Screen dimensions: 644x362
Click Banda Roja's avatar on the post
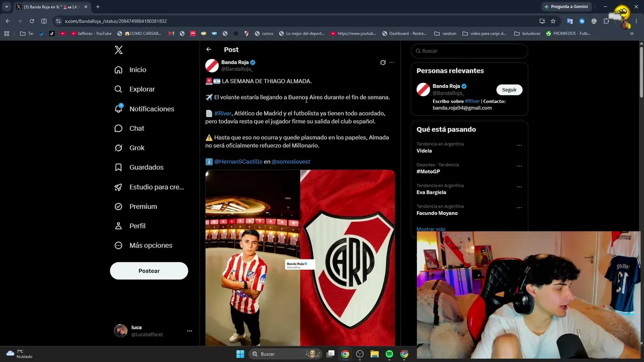pyautogui.click(x=212, y=65)
